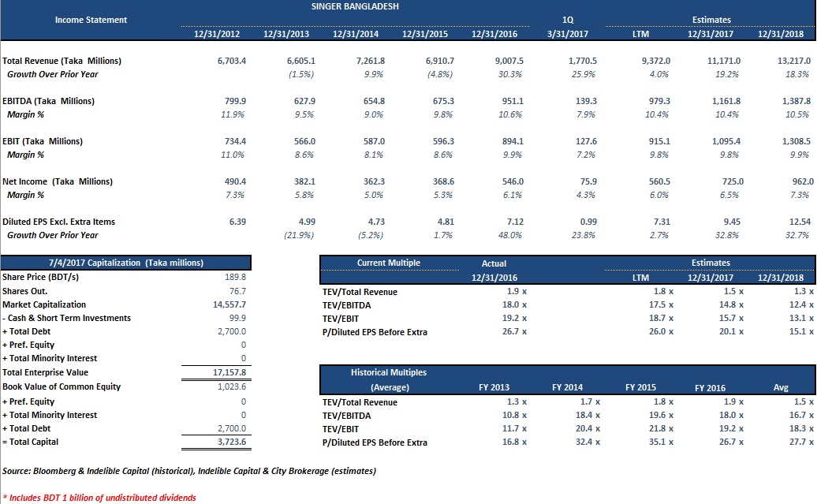The height and width of the screenshot is (504, 817).
Task: Click the red undistributed dividends footnote
Action: pos(99,498)
